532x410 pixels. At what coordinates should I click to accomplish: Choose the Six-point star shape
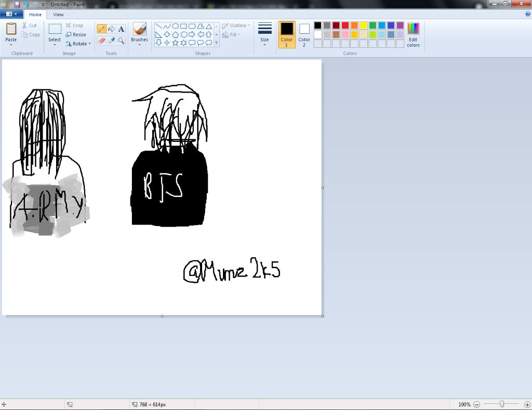pyautogui.click(x=183, y=43)
